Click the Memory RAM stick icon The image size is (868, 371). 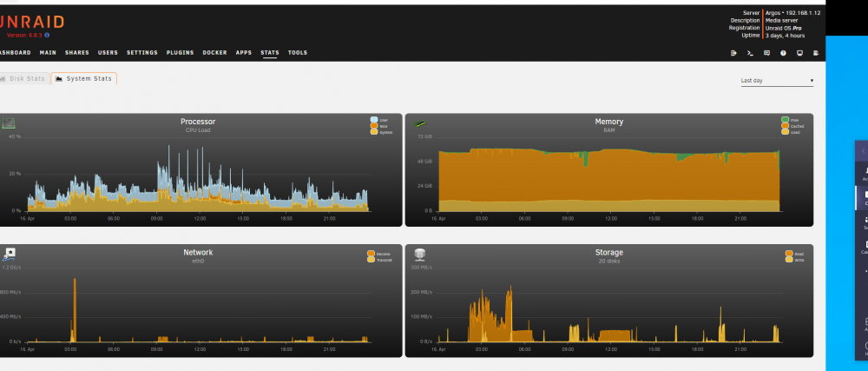click(421, 124)
